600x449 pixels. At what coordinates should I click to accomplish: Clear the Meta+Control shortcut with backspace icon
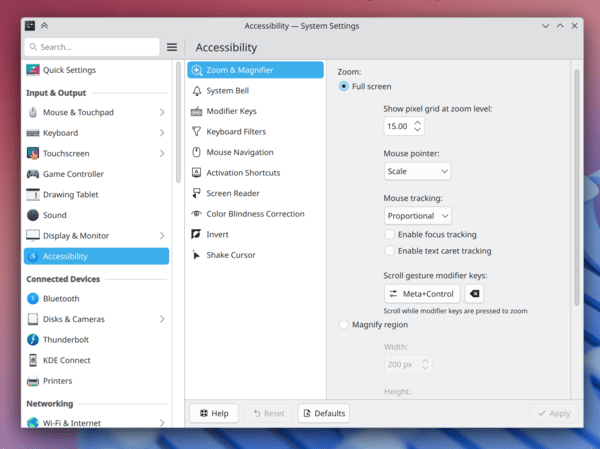click(x=474, y=294)
